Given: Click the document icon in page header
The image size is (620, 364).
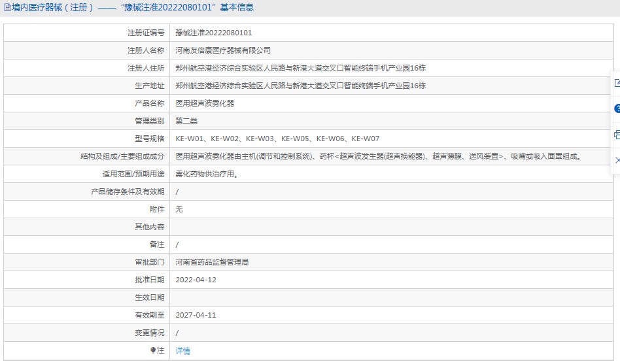Looking at the screenshot, I should click(7, 8).
